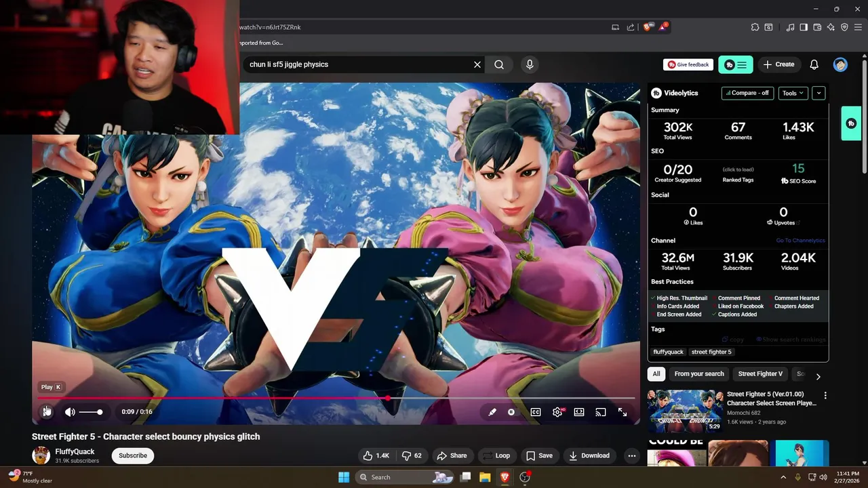Show hidden system tray icons
The width and height of the screenshot is (868, 488).
(784, 477)
